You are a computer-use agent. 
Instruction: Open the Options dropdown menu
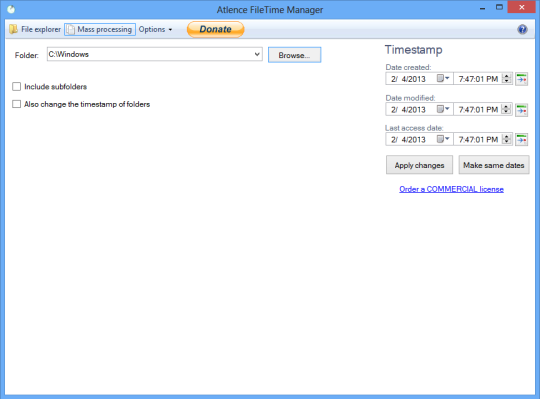click(155, 29)
